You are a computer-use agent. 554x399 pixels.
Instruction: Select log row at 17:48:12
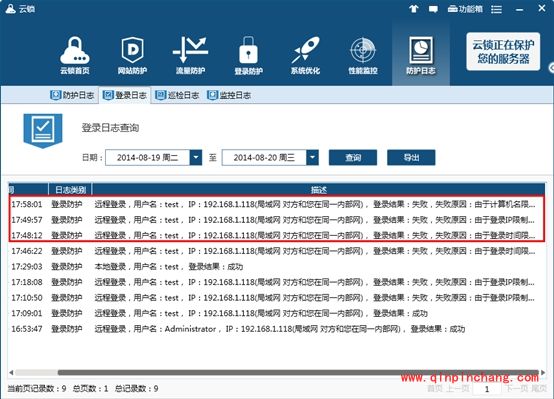(x=276, y=235)
